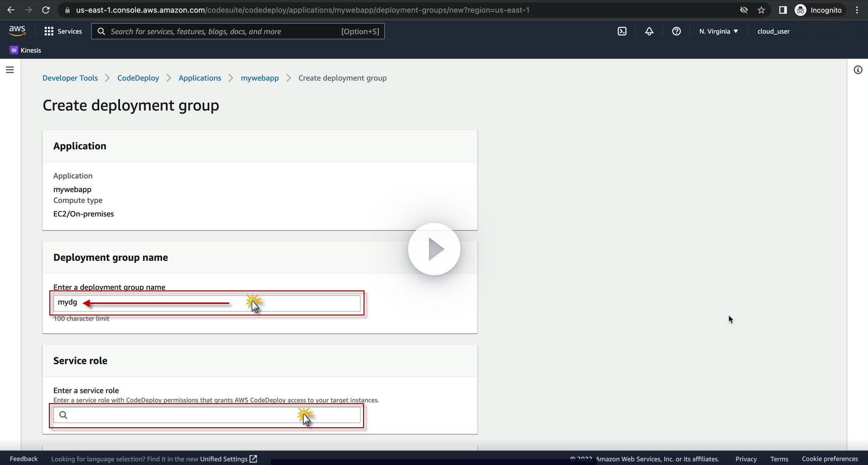Click the AWS logo to go home
Viewport: 868px width, 465px height.
coord(17,31)
